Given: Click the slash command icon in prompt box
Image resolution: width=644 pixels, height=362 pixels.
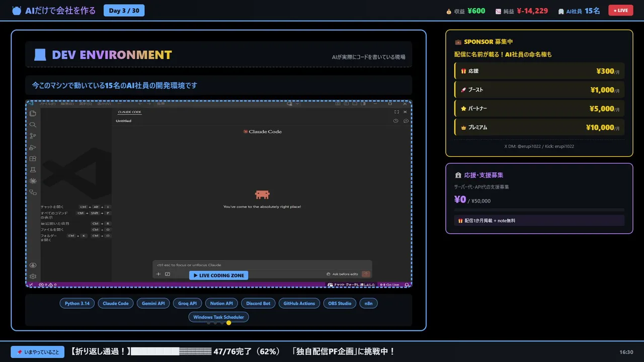Looking at the screenshot, I should [168, 274].
